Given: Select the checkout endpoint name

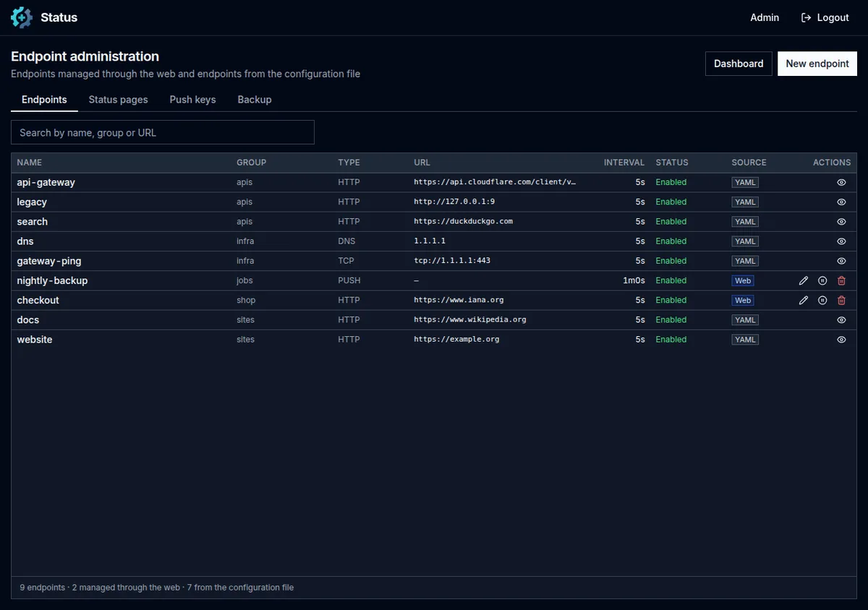Looking at the screenshot, I should point(38,300).
